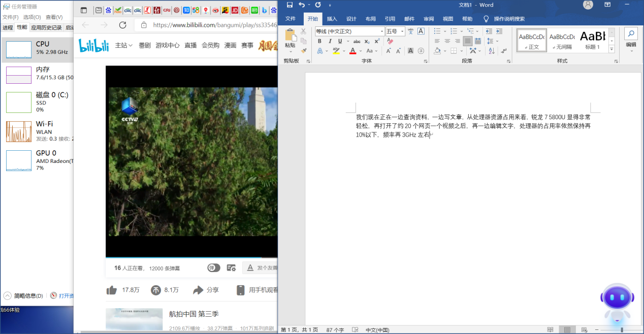
Task: Toggle bold formatting in Word ribbon
Action: (320, 41)
